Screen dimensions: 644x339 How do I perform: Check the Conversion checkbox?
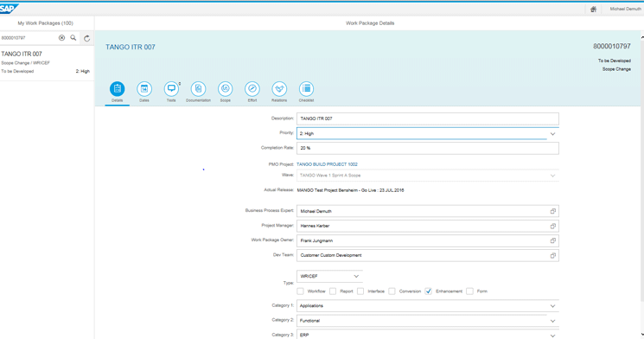(392, 291)
